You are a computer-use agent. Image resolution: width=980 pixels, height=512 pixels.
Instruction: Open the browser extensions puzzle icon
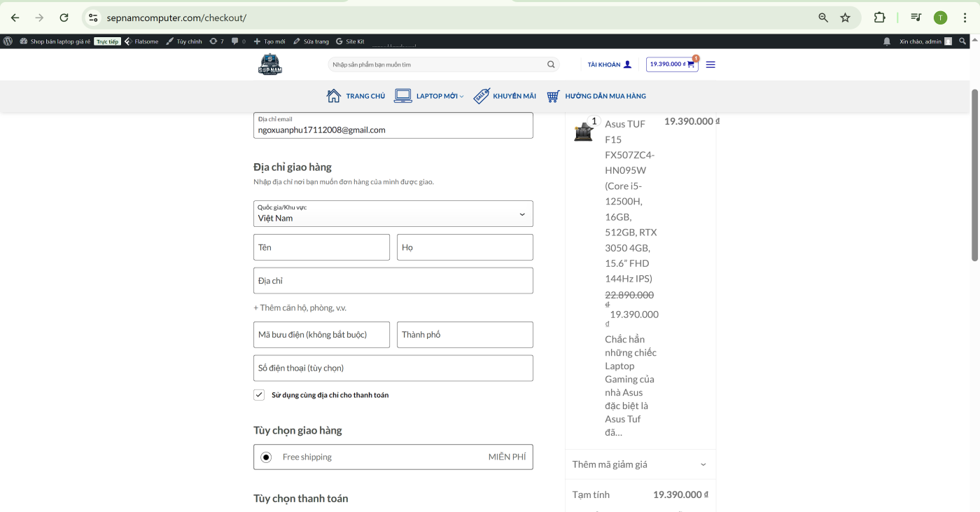point(880,18)
